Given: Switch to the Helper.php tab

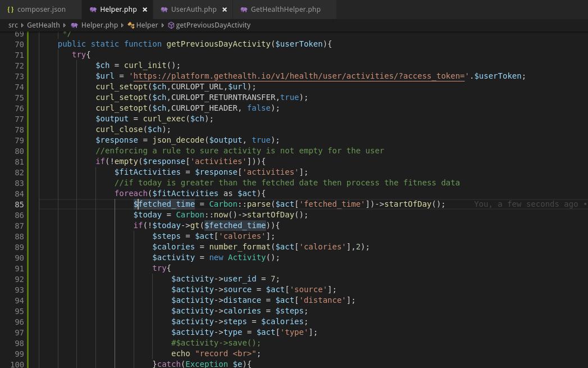Looking at the screenshot, I should [x=118, y=10].
